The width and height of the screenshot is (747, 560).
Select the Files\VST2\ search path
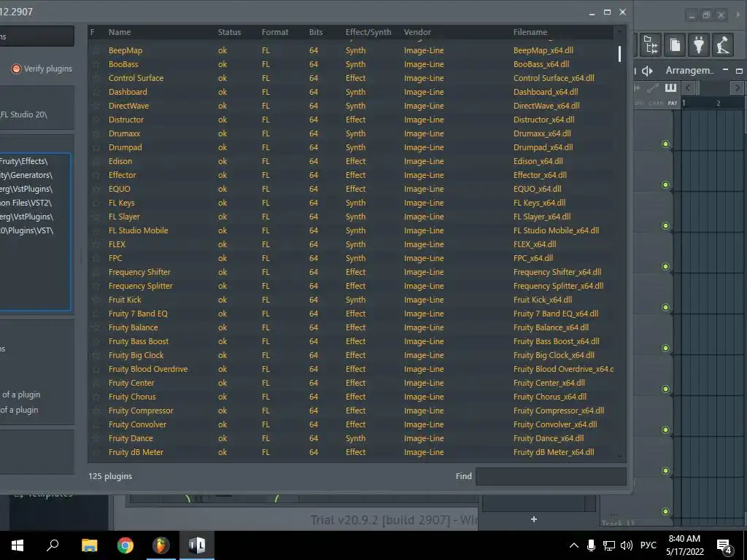[26, 203]
